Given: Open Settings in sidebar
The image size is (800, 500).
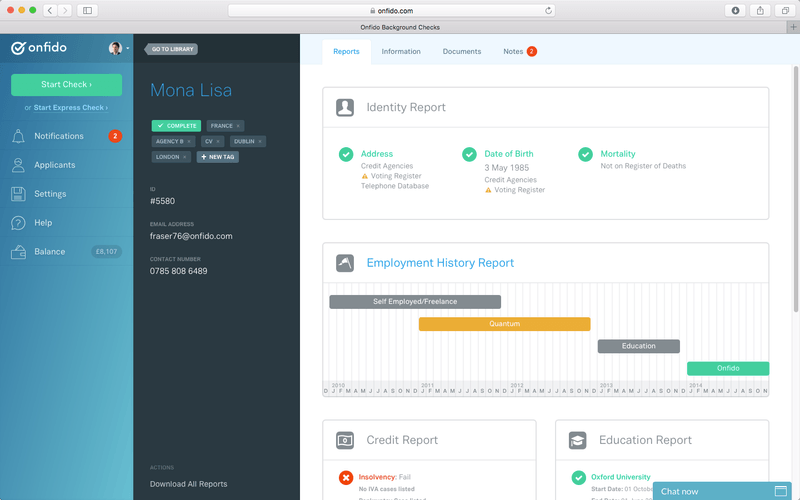Looking at the screenshot, I should 66,194.
